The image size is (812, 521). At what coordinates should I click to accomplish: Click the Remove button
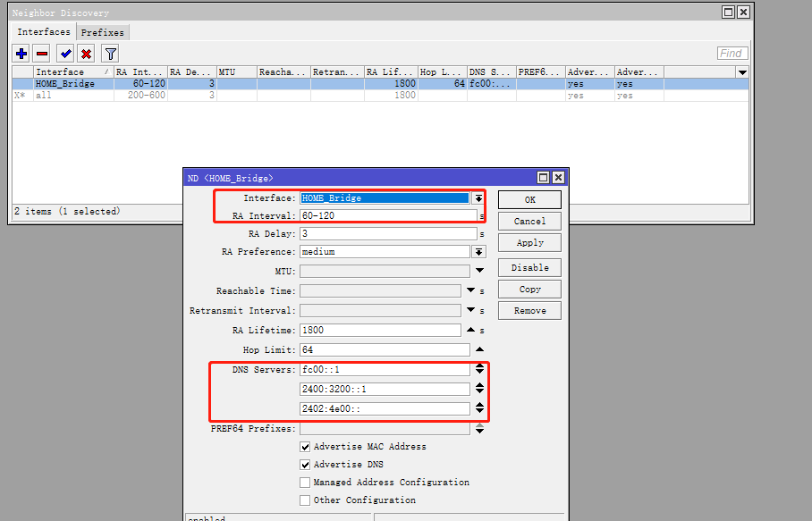click(529, 310)
